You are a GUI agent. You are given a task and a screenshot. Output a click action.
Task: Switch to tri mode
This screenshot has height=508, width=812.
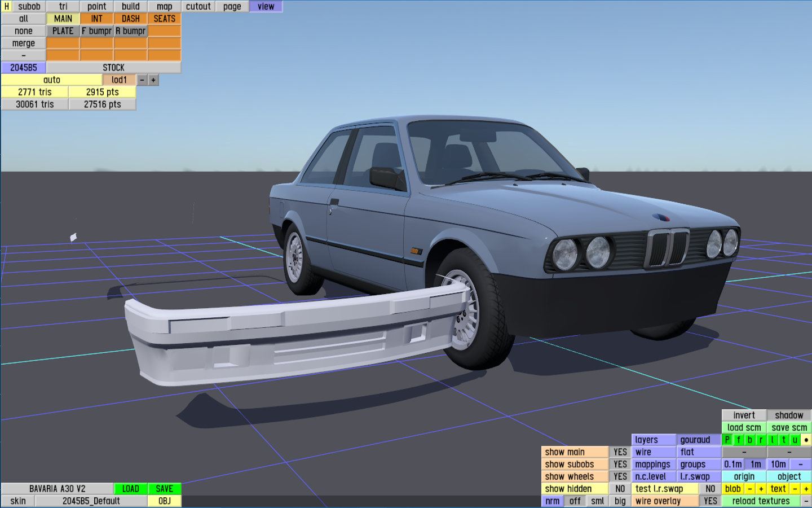(63, 6)
